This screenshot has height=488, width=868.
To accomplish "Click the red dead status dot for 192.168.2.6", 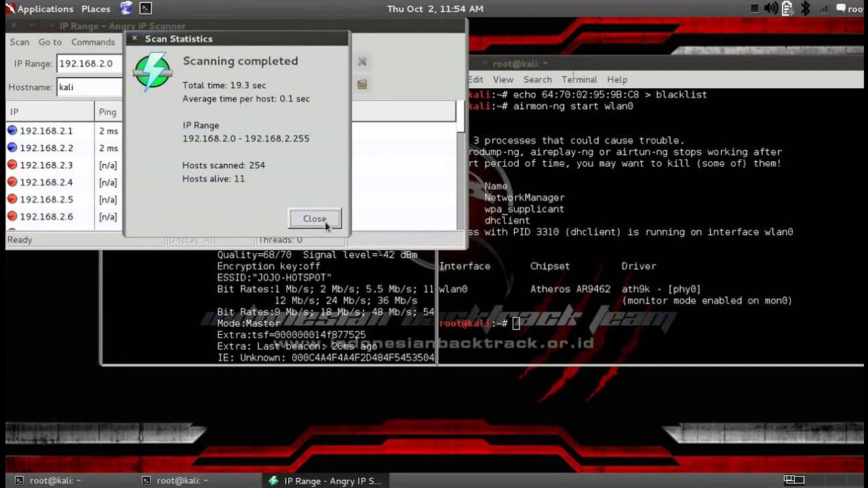I will point(12,216).
